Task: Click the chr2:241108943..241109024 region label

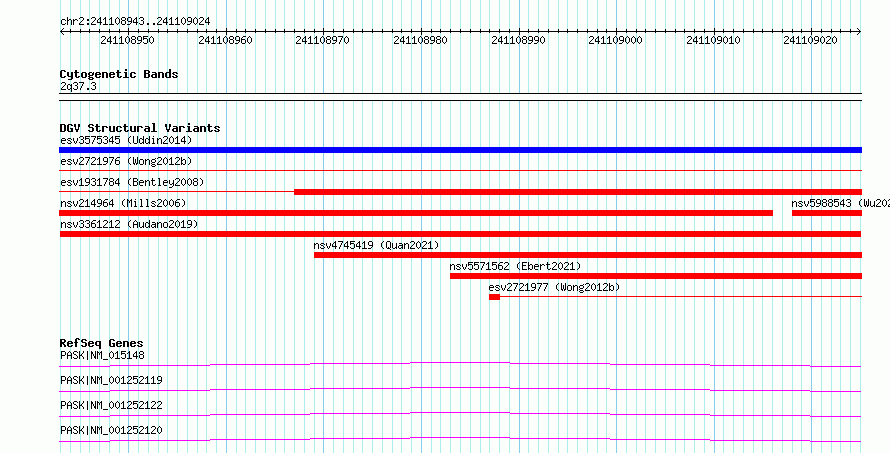Action: [135, 21]
